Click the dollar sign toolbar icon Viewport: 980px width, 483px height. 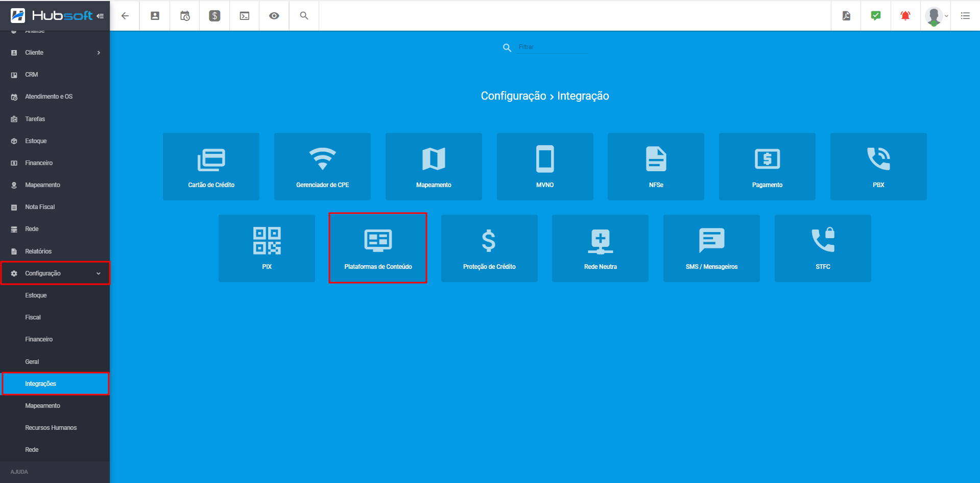214,16
